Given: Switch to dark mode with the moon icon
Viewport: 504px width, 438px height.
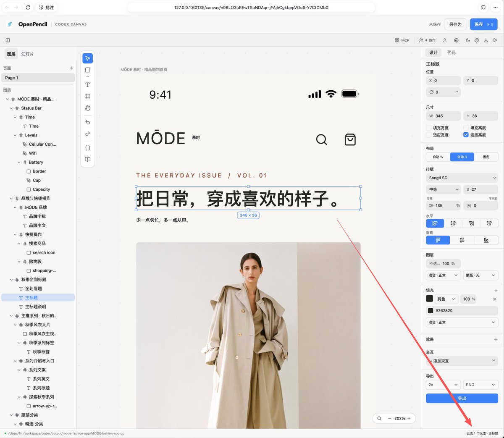Looking at the screenshot, I should 467,40.
